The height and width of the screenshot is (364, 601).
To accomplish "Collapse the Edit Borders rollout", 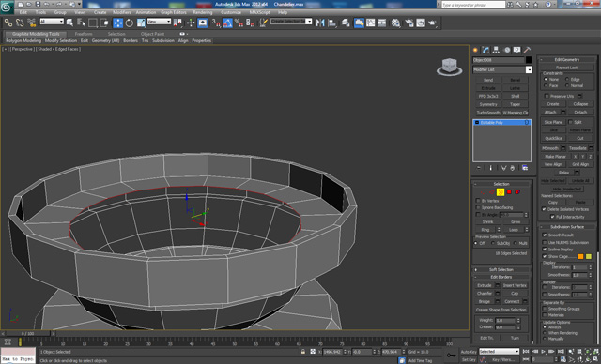I will [x=501, y=277].
